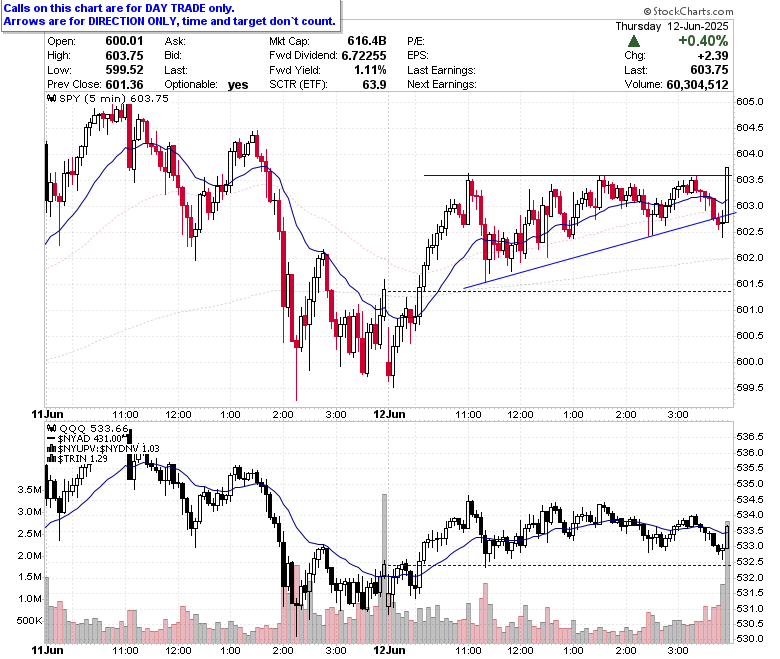The height and width of the screenshot is (659, 780).
Task: Click the 603.5 price axis label
Action: (750, 180)
